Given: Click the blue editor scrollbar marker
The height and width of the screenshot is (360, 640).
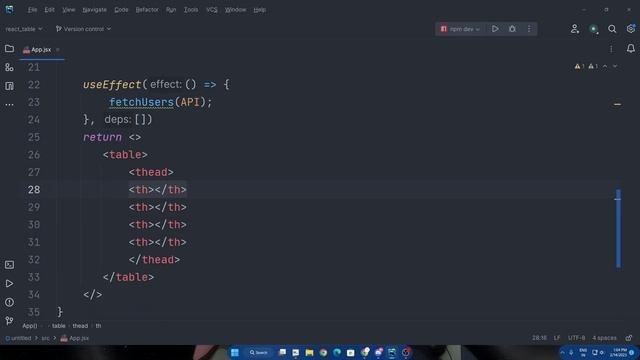Looking at the screenshot, I should (618, 229).
